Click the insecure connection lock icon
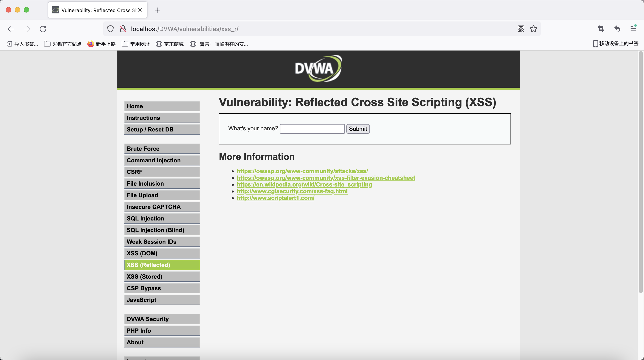Viewport: 644px width, 360px height. tap(123, 28)
